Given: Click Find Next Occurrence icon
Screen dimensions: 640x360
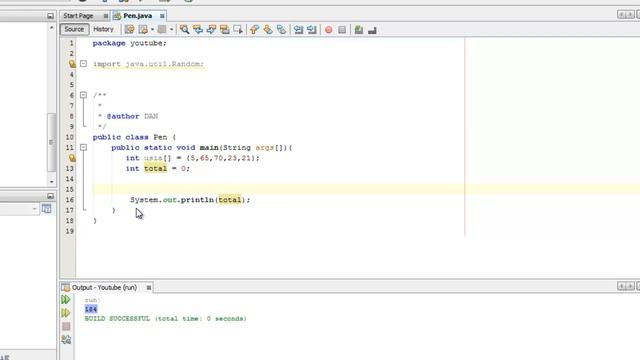Looking at the screenshot, I should [x=211, y=29].
